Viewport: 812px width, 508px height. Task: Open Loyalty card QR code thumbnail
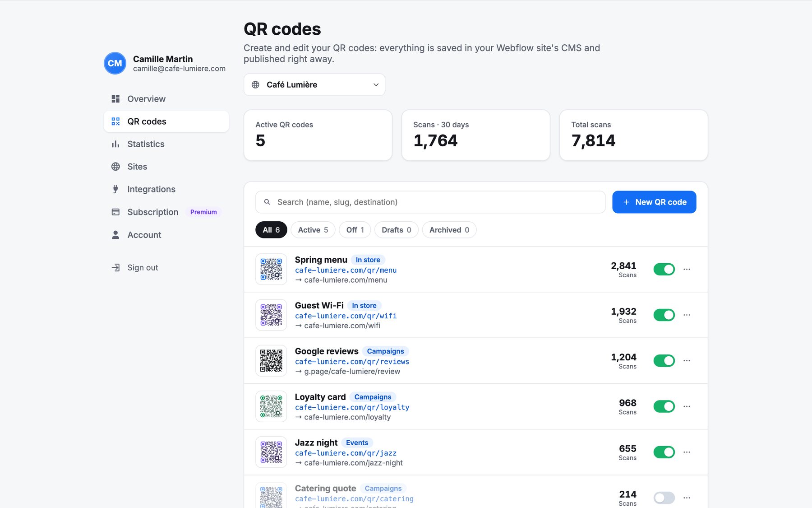tap(271, 406)
